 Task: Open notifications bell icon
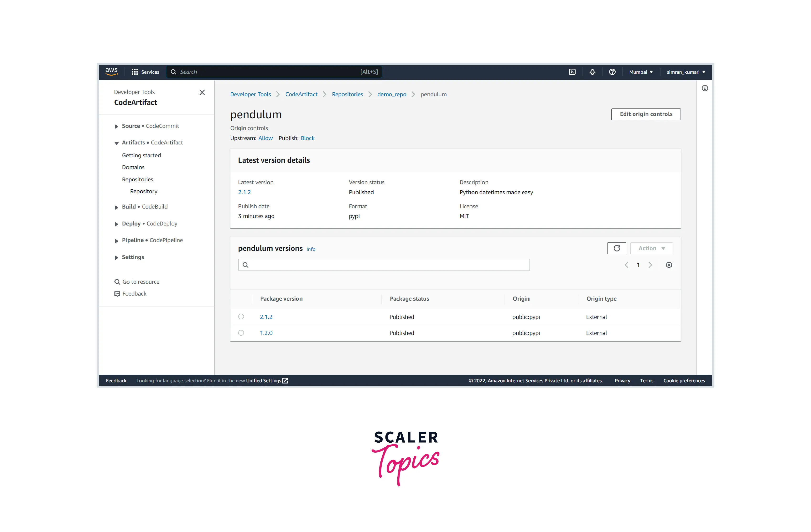592,72
